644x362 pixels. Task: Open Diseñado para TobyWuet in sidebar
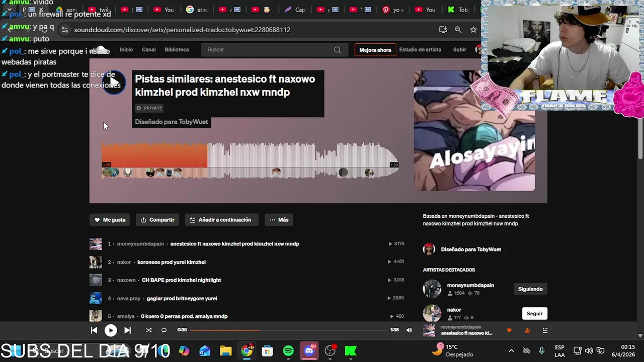(x=471, y=249)
